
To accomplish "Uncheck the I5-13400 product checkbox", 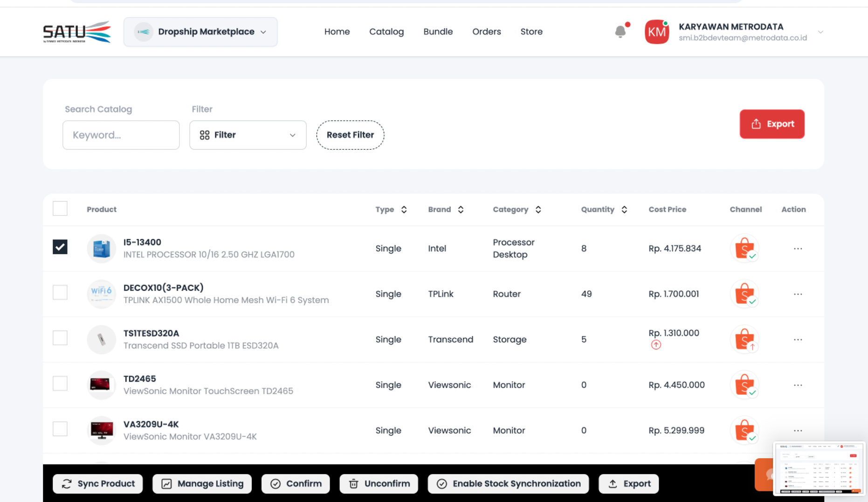I will (60, 247).
